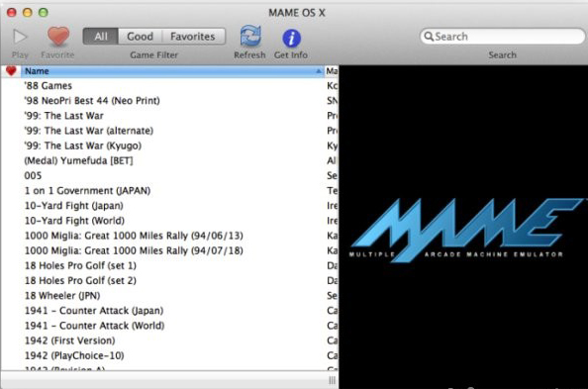588x389 pixels.
Task: Close the MAME OS X window
Action: 12,13
